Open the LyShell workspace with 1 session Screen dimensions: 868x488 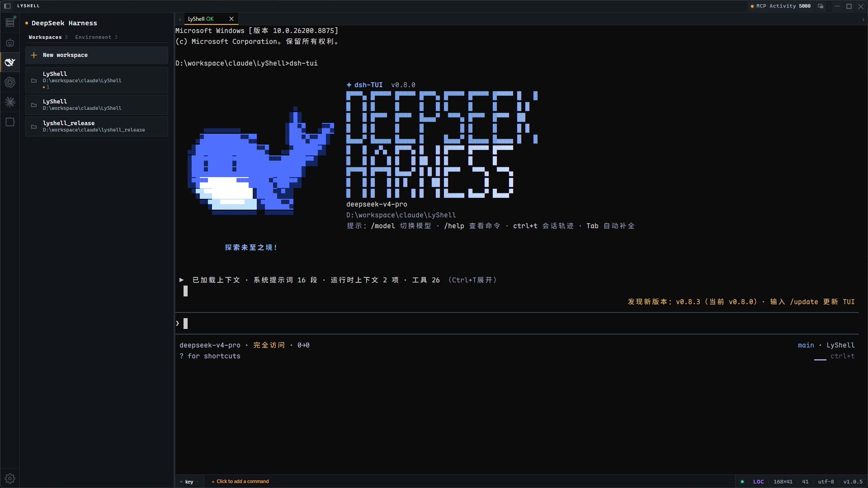pos(97,80)
